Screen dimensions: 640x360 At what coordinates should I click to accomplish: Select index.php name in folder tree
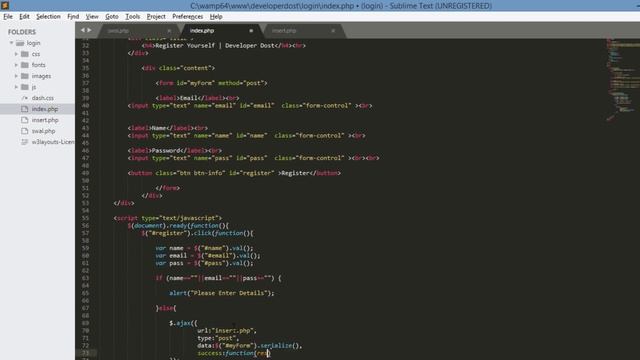[45, 109]
